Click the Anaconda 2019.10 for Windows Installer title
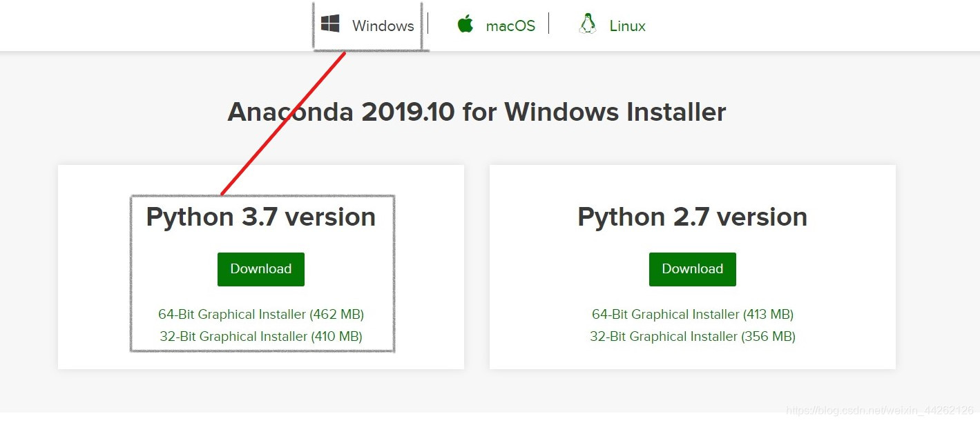This screenshot has width=980, height=423. (x=477, y=112)
